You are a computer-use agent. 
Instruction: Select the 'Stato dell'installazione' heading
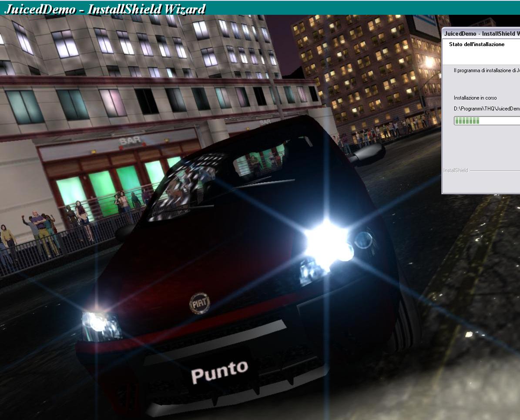[476, 44]
